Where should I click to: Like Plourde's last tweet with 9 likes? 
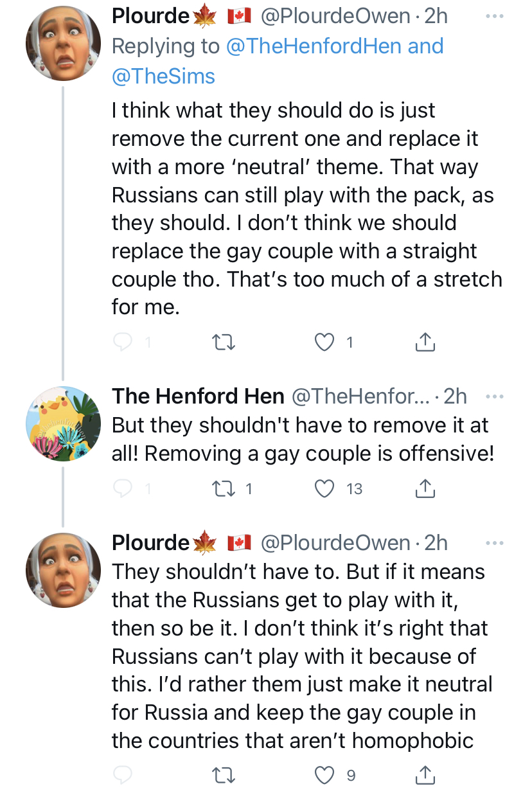325,776
